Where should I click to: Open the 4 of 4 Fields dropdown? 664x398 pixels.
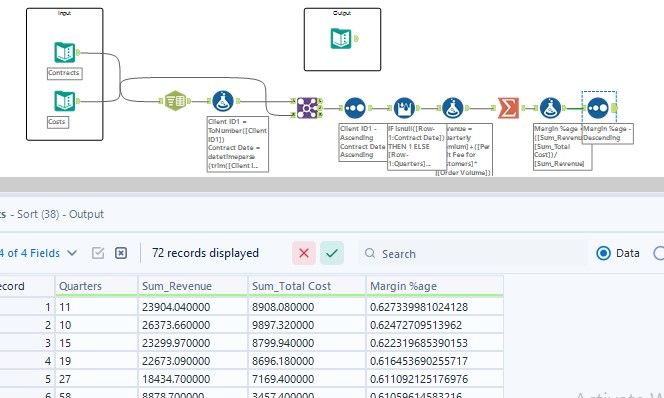[38, 253]
